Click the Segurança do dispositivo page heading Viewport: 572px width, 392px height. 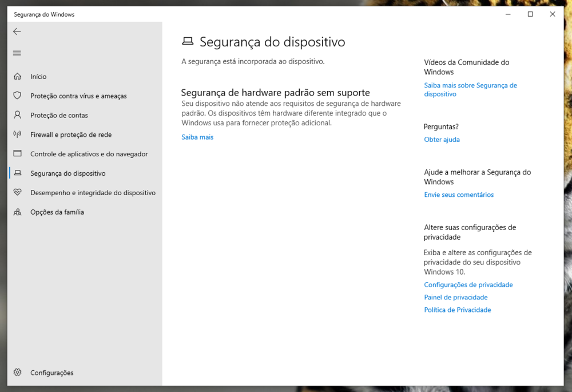pos(272,42)
